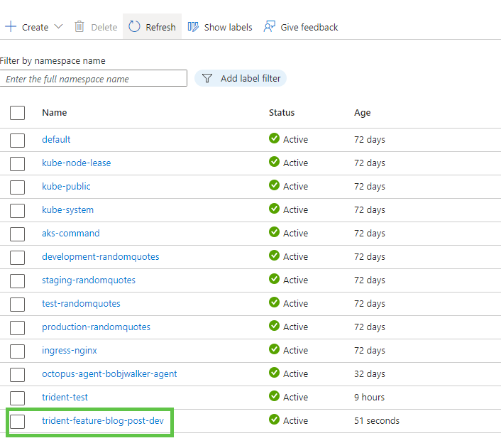Check the ingress-nginx row checkbox
Image resolution: width=501 pixels, height=448 pixels.
[17, 351]
